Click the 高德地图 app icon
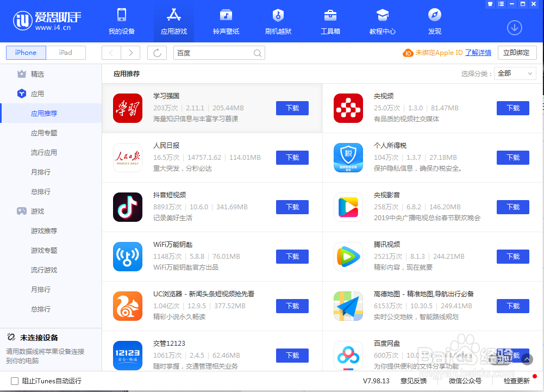The height and width of the screenshot is (392, 544). coord(348,306)
